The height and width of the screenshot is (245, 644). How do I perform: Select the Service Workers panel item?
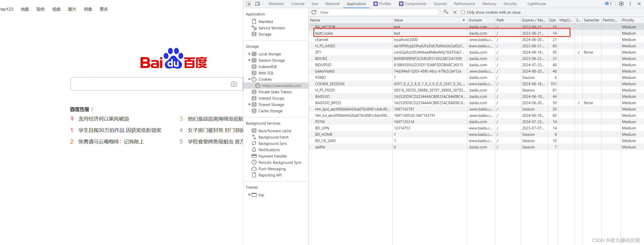(x=271, y=28)
